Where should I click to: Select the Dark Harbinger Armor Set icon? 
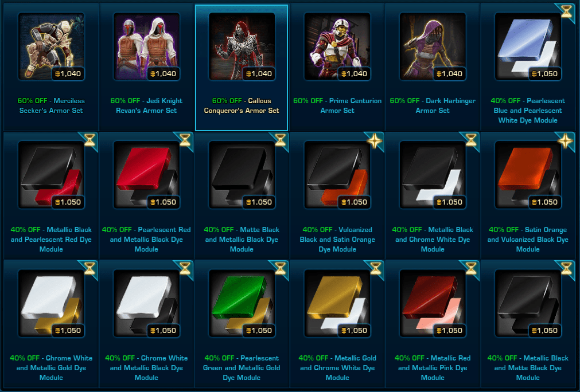[433, 46]
